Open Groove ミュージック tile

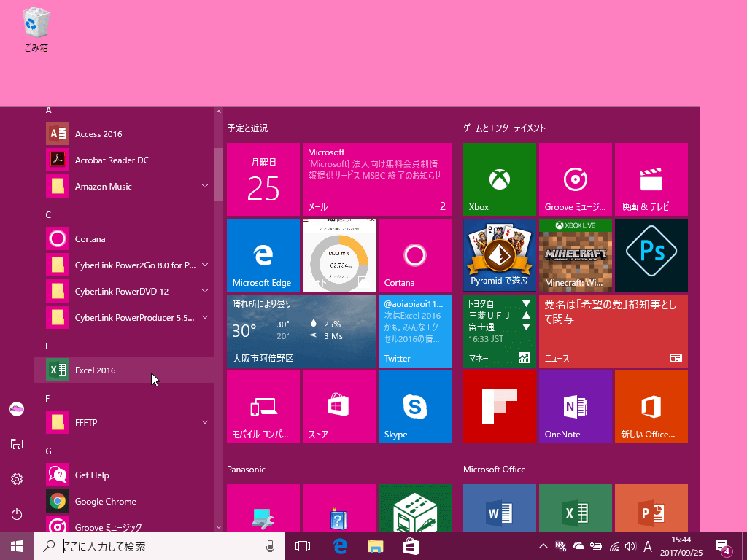coord(576,179)
